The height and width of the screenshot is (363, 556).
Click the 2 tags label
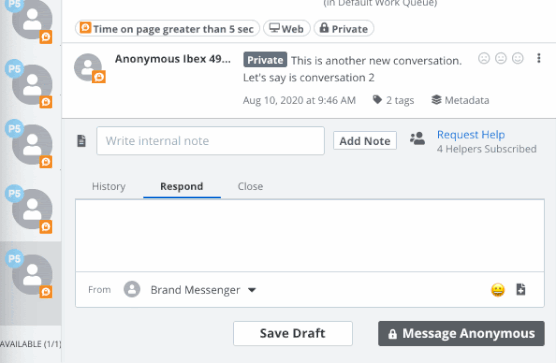point(393,100)
